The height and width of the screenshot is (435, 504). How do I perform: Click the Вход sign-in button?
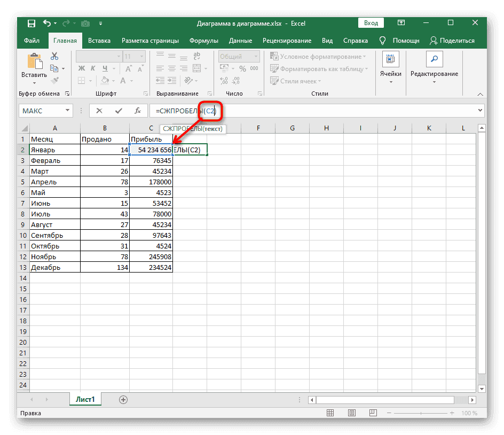click(371, 23)
